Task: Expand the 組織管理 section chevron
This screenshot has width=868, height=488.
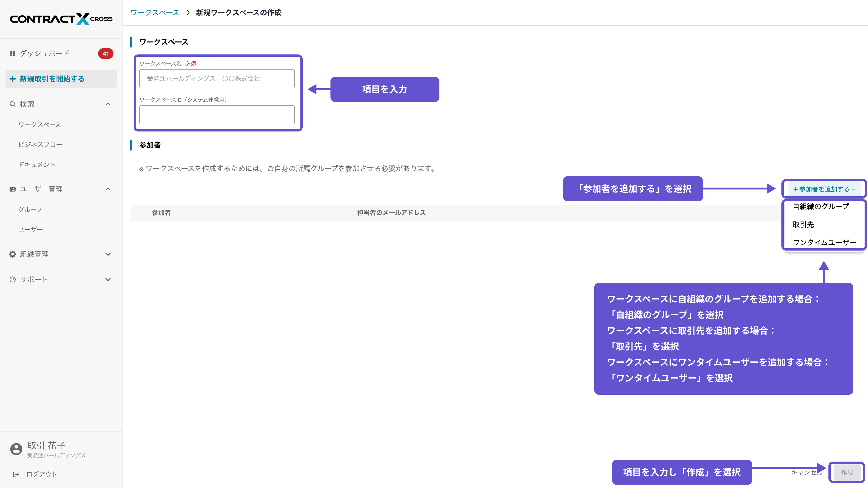Action: [x=108, y=254]
